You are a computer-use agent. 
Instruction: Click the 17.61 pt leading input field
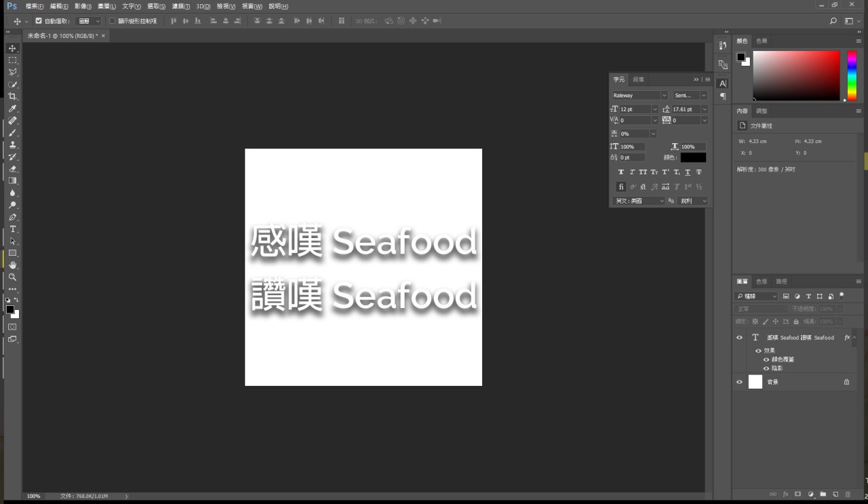(685, 109)
